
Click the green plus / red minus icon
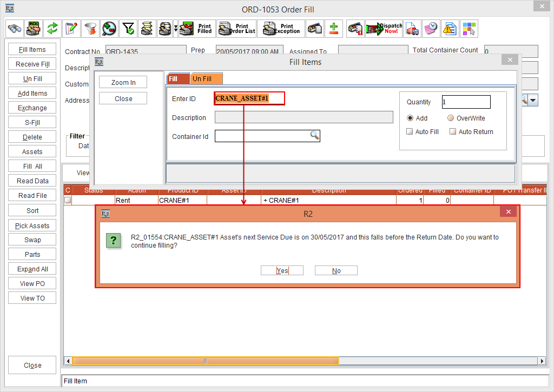click(x=334, y=29)
